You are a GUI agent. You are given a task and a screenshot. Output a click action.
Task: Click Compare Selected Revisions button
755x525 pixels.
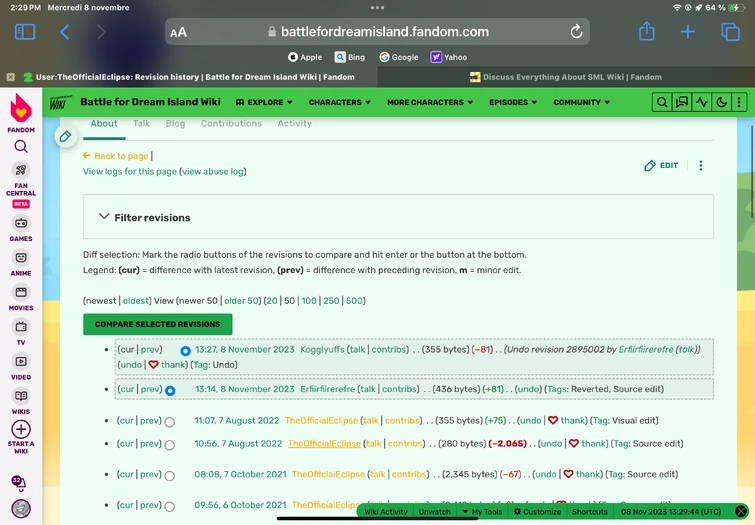(x=157, y=324)
